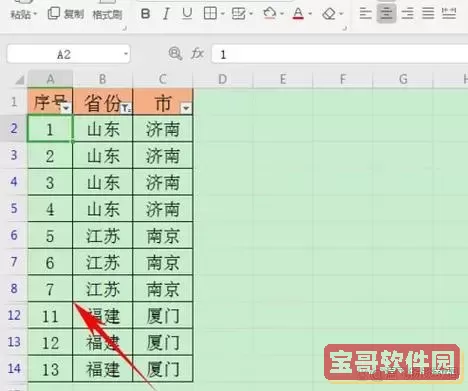Select cell 南京 in row 8
The image size is (468, 391).
(x=163, y=289)
